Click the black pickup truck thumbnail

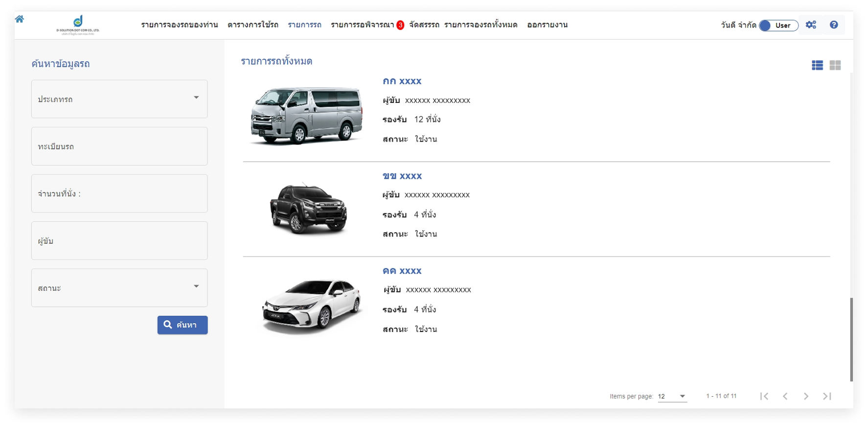(308, 209)
